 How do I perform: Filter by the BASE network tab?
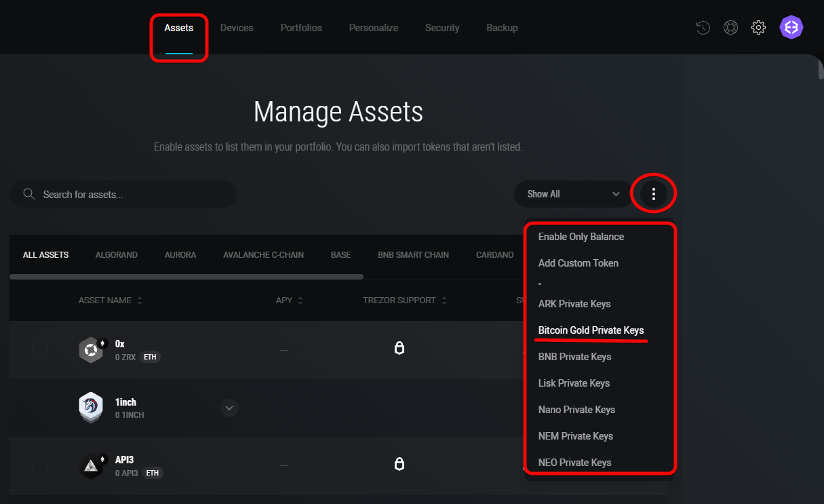[x=341, y=255]
